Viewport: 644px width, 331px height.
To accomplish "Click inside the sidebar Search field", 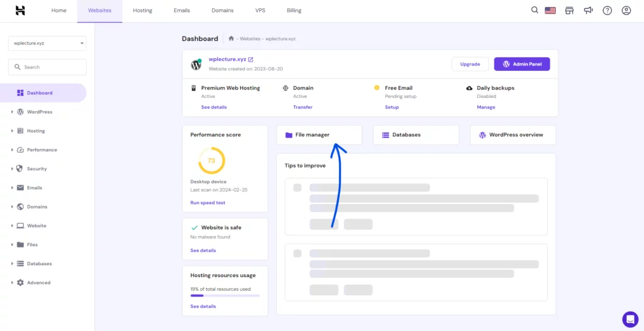I will click(x=47, y=67).
